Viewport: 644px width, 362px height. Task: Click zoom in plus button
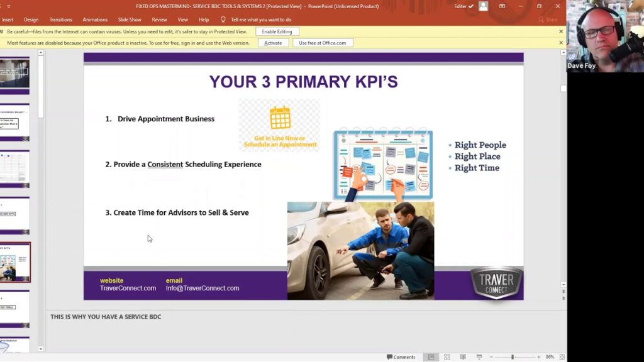(x=538, y=357)
